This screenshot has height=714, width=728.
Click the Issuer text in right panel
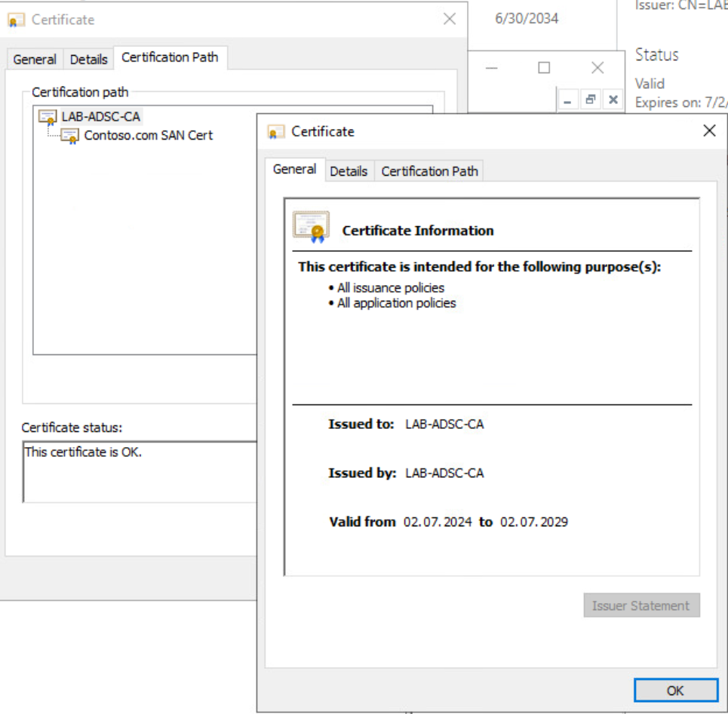[x=680, y=5]
